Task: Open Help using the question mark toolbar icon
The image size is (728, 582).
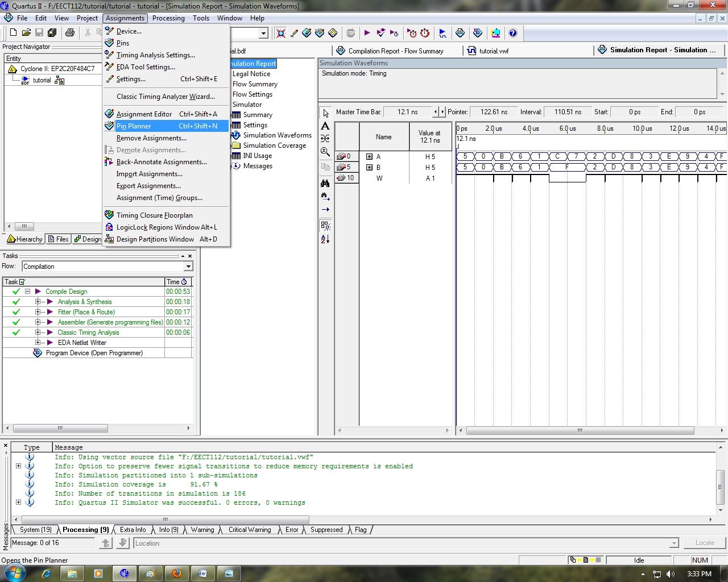Action: click(x=514, y=33)
